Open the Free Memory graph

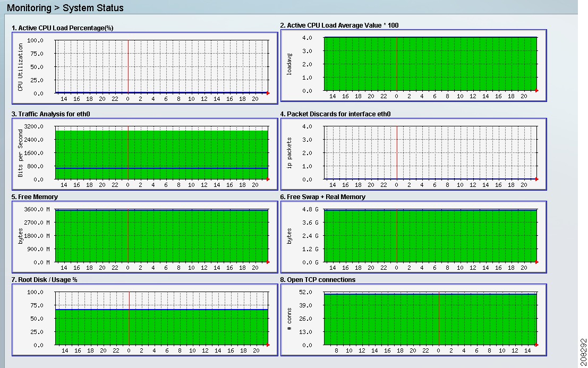pos(145,237)
